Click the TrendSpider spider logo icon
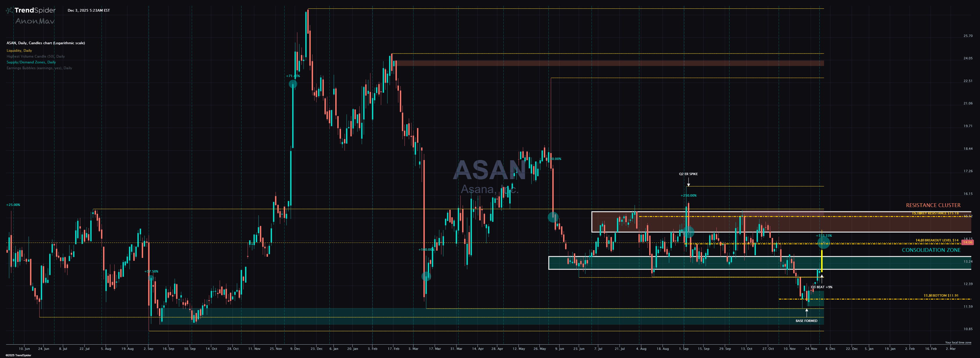Viewport: 980px width, 358px height. [x=9, y=11]
